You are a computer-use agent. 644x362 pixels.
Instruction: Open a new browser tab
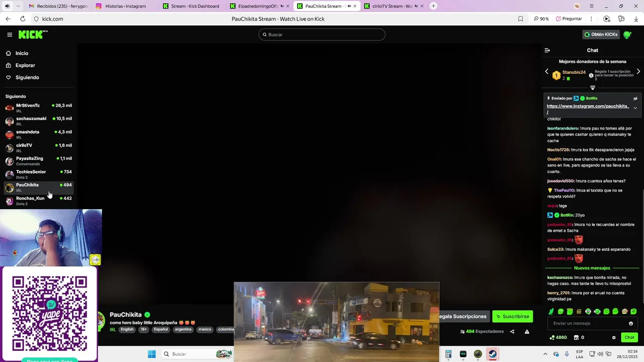pos(434,6)
